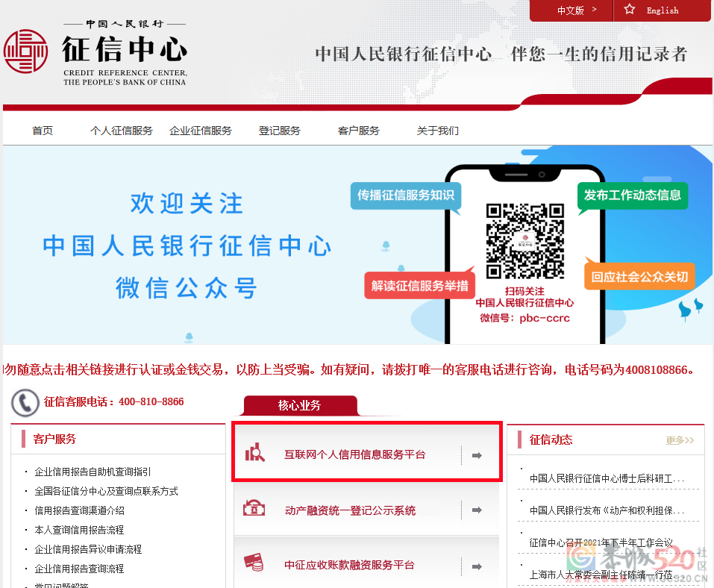
Task: Open the 登记服务 menu
Action: coord(280,131)
